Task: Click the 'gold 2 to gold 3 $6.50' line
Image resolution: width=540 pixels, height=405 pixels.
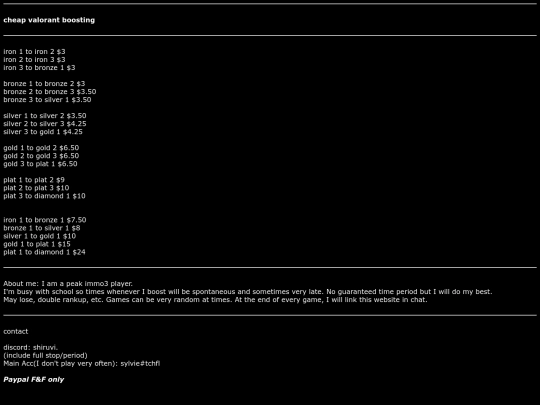Action: [x=41, y=156]
